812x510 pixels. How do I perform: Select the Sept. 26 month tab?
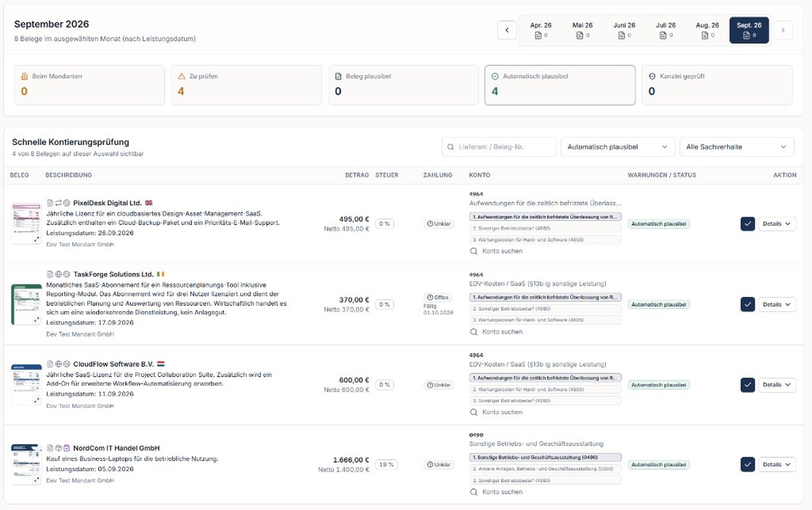coord(749,30)
